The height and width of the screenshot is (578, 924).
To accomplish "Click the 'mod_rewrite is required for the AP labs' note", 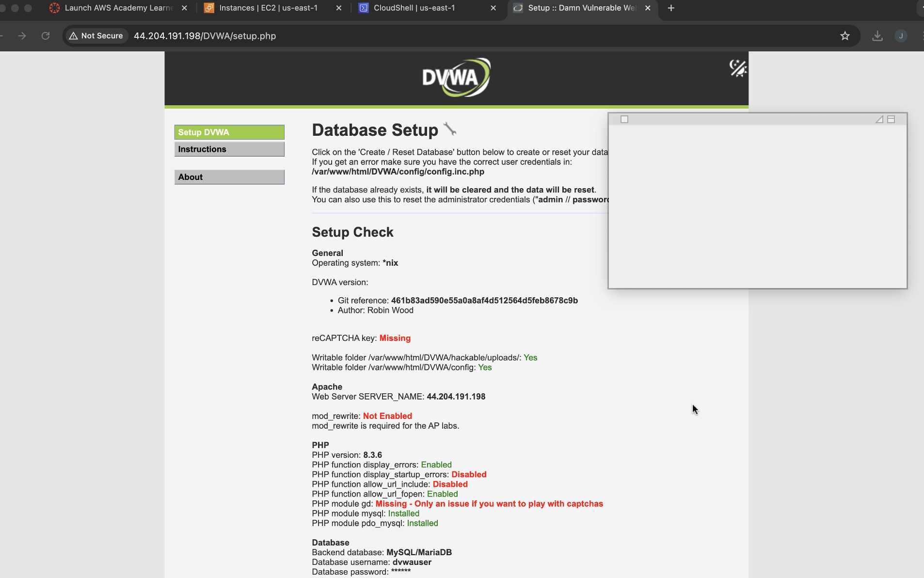I will 385,426.
